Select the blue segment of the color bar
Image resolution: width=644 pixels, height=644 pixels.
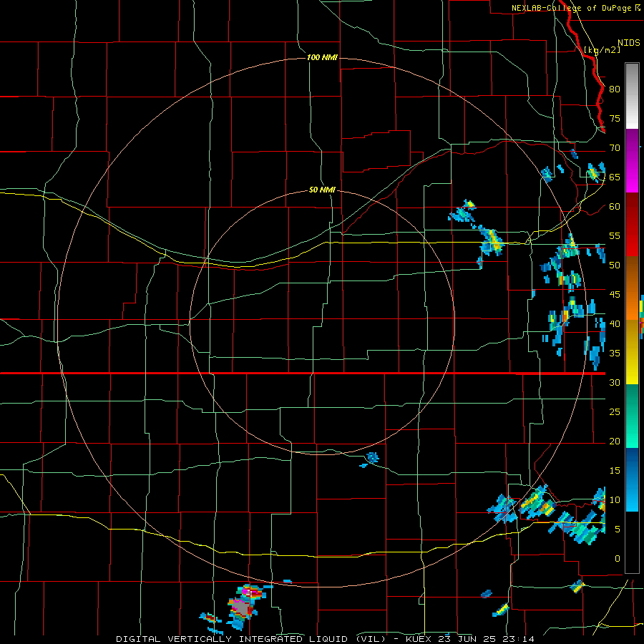(x=632, y=479)
